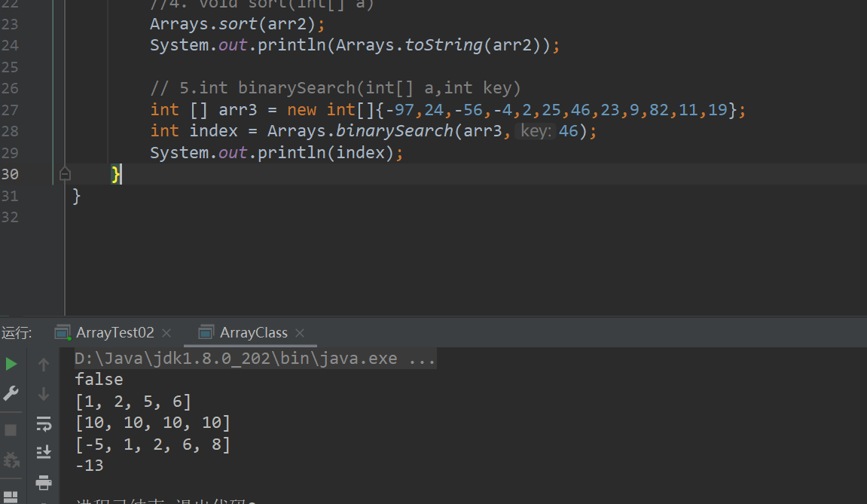
Task: Click the green Rerun button in Run panel
Action: [11, 365]
